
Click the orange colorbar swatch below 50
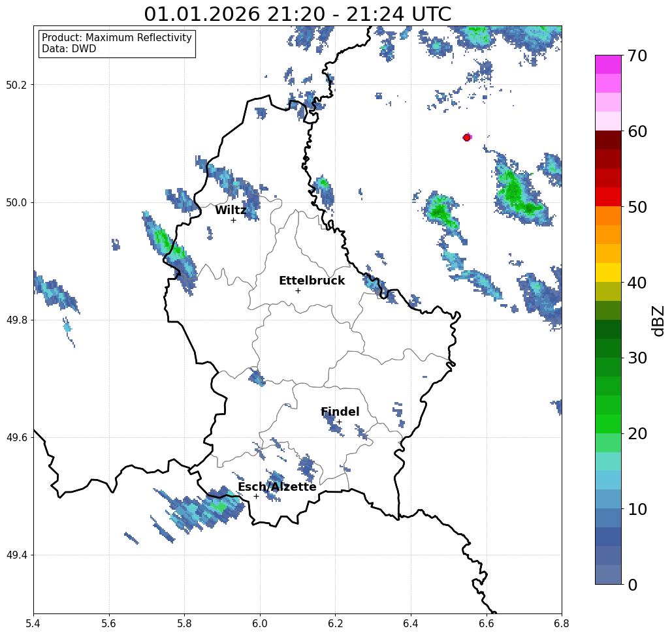coord(608,216)
